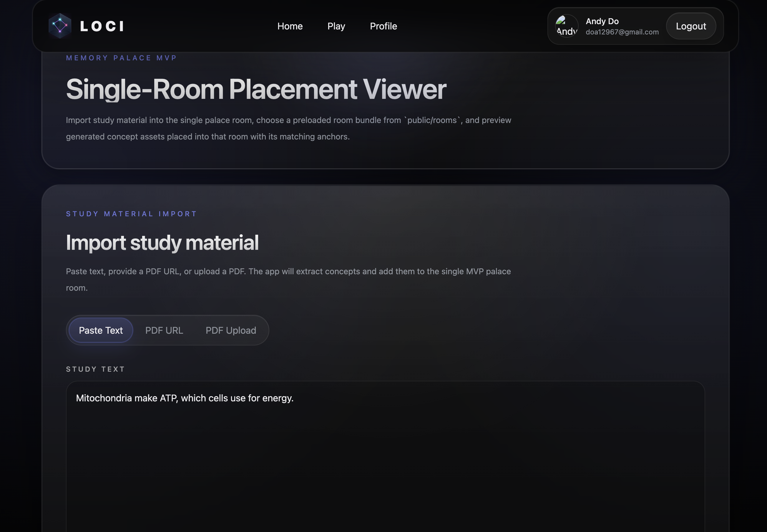
Task: Go to the Home page
Action: (x=290, y=26)
